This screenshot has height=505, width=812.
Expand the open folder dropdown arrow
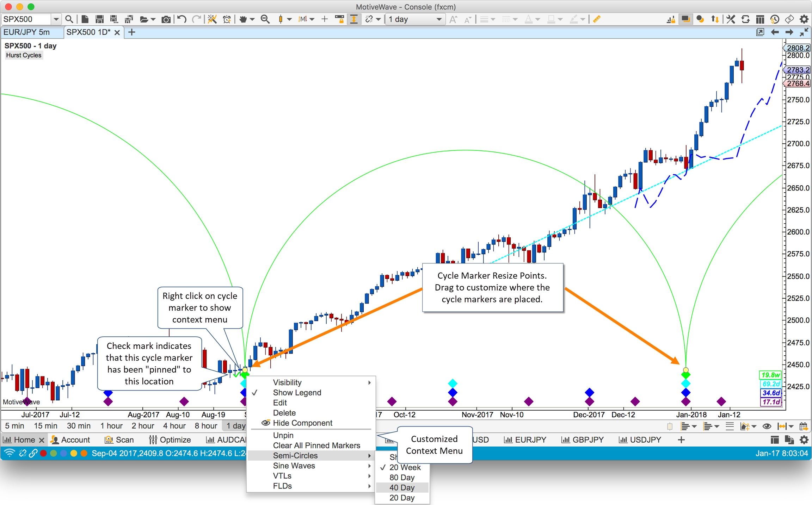tap(153, 19)
